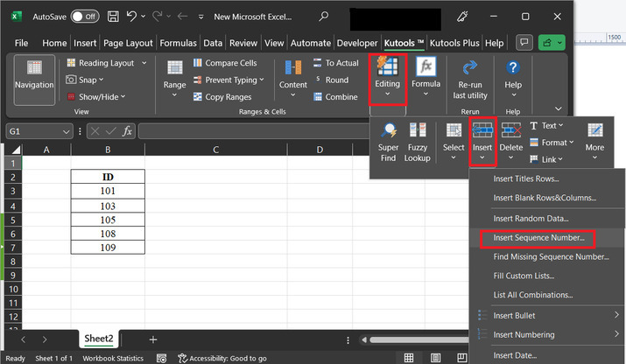Screen dimensions: 626x364
Task: Open the Editing Insert tool dropdown
Action: click(x=482, y=142)
